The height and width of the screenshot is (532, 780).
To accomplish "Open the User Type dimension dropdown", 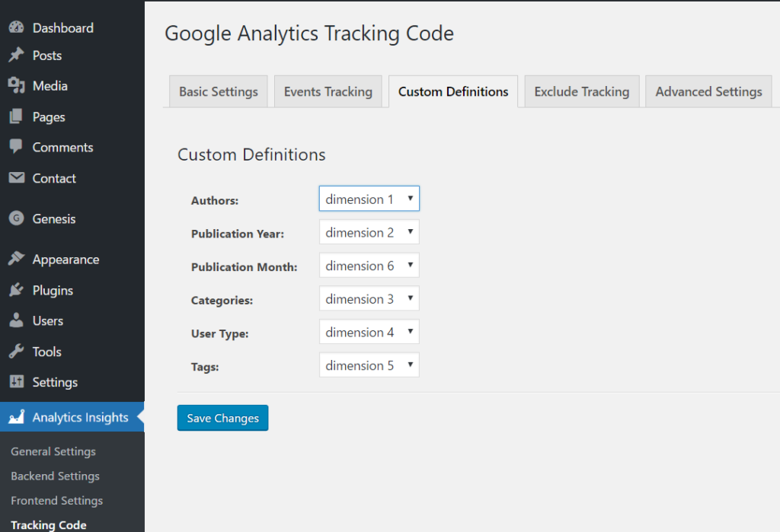I will tap(369, 332).
